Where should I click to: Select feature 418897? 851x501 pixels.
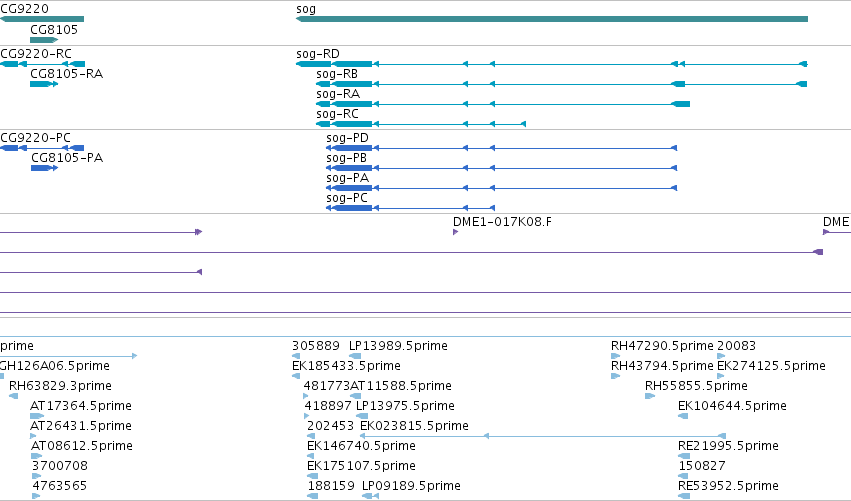[x=328, y=406]
